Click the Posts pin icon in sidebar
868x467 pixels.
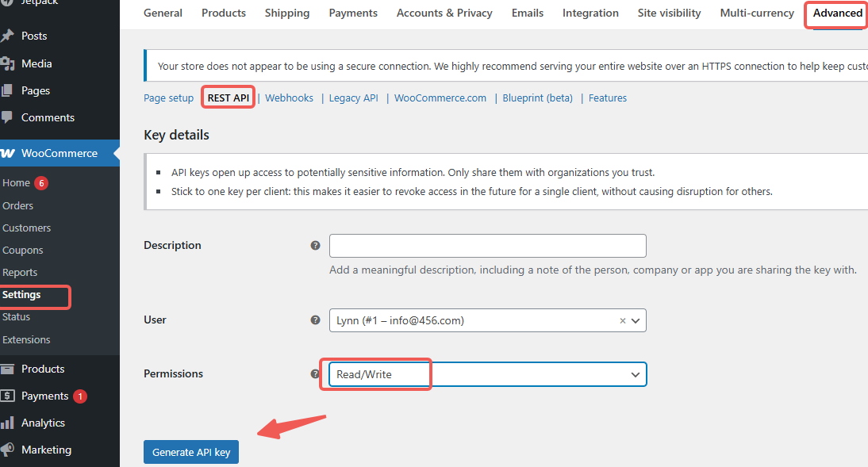7,36
